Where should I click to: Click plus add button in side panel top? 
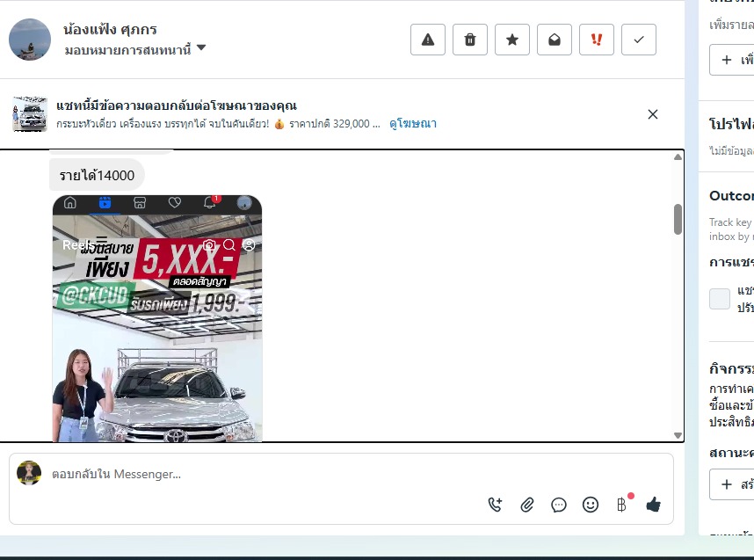pos(732,60)
